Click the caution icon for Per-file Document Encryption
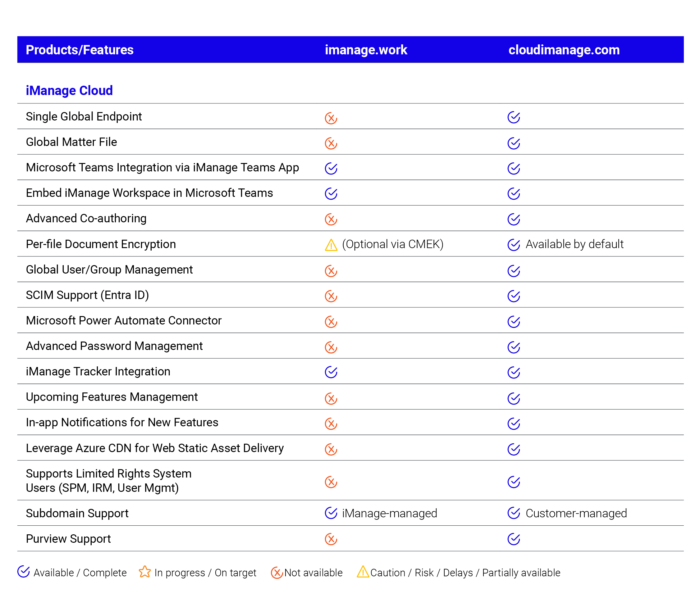700x598 pixels. (331, 245)
